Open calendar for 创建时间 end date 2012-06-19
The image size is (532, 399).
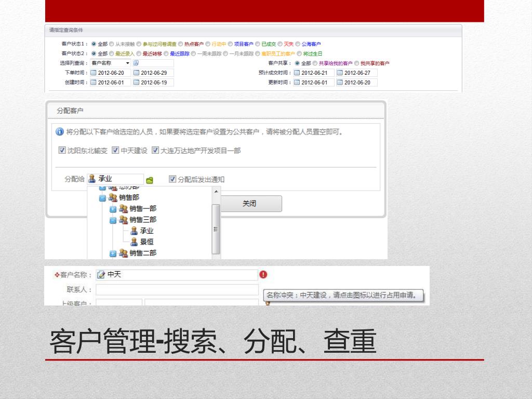pyautogui.click(x=137, y=83)
